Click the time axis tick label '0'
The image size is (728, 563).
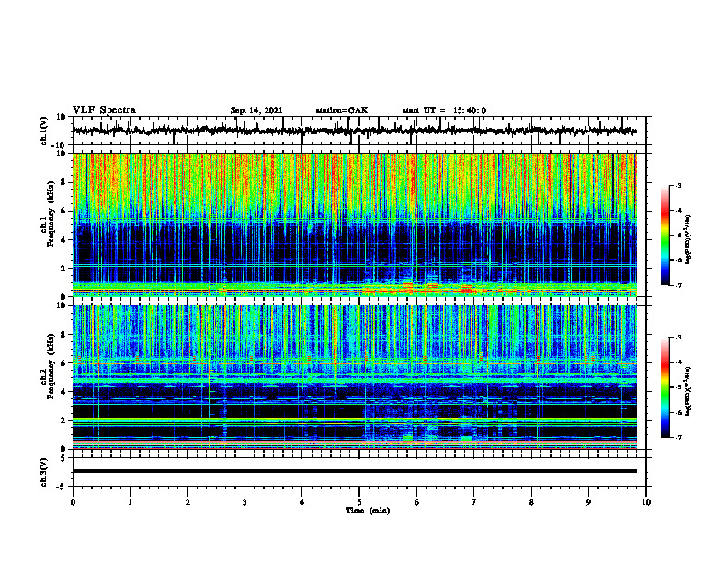73,502
